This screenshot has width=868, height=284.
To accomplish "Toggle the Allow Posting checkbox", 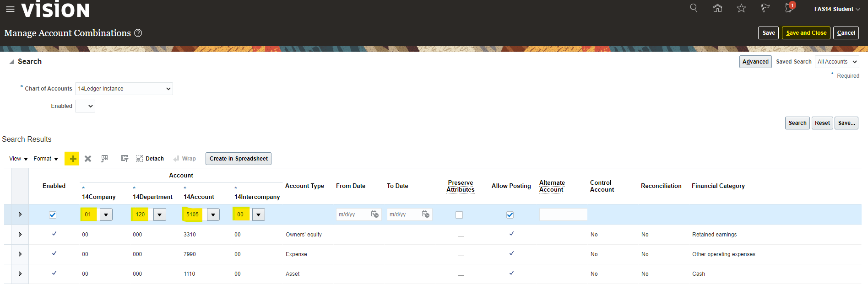I will (510, 215).
